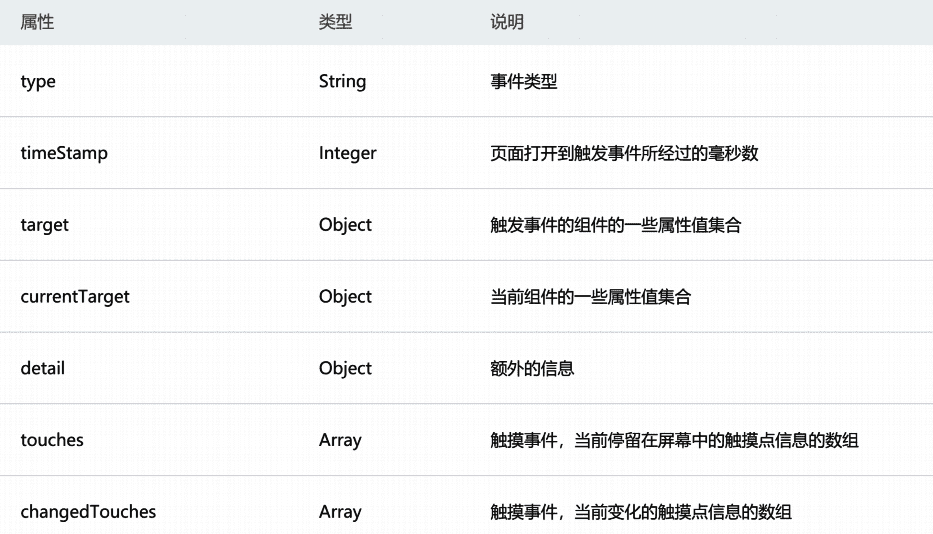
Task: Click the 额外的信息 description text
Action: pos(532,368)
